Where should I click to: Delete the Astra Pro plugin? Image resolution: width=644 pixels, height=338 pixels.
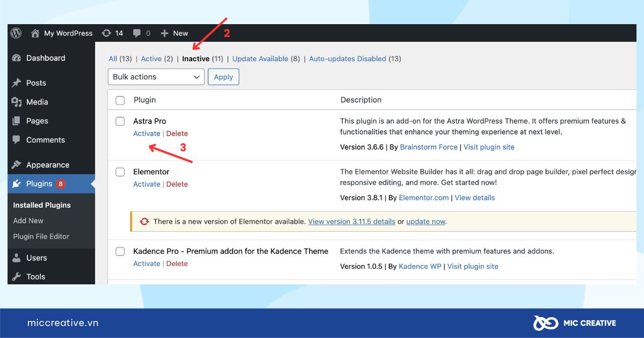[177, 134]
